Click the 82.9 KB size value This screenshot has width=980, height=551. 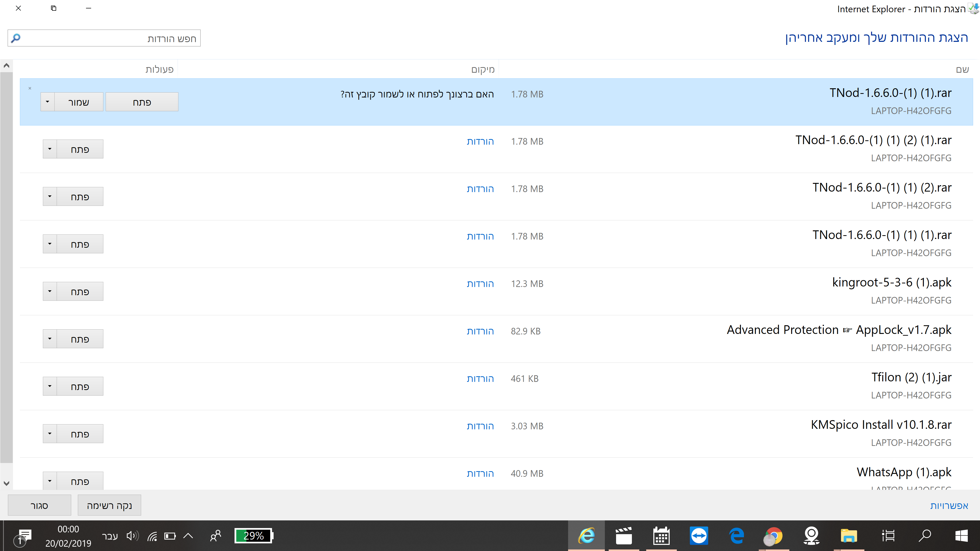(525, 331)
